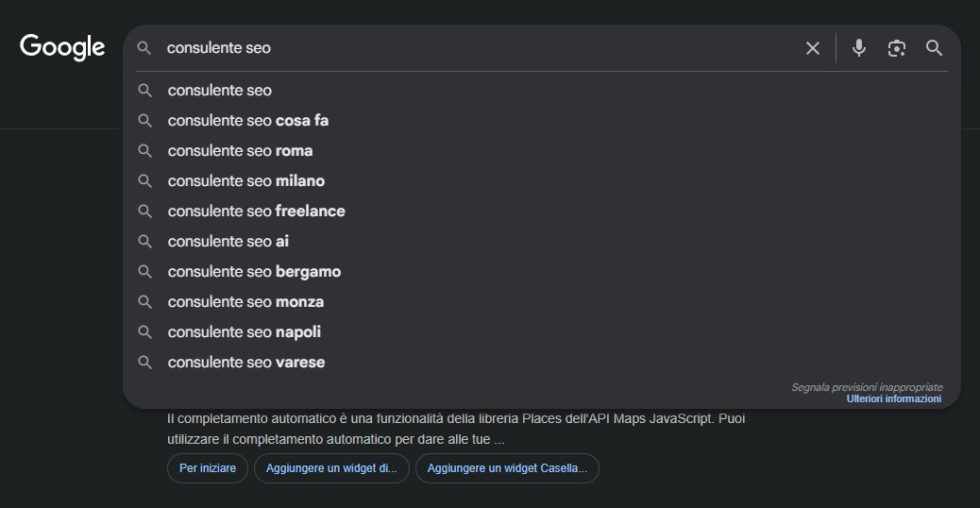
Task: Click 'Aggiungere un widget Casella...' chip
Action: [507, 468]
